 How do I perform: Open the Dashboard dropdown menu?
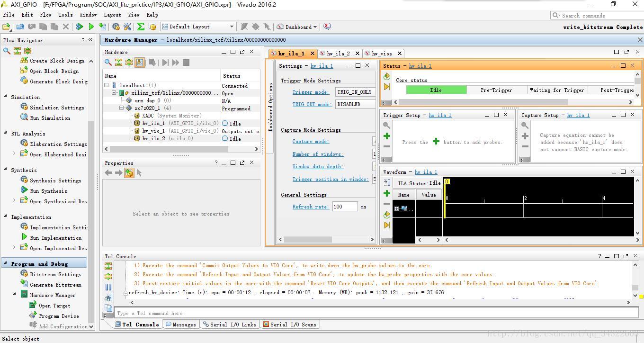click(x=297, y=27)
